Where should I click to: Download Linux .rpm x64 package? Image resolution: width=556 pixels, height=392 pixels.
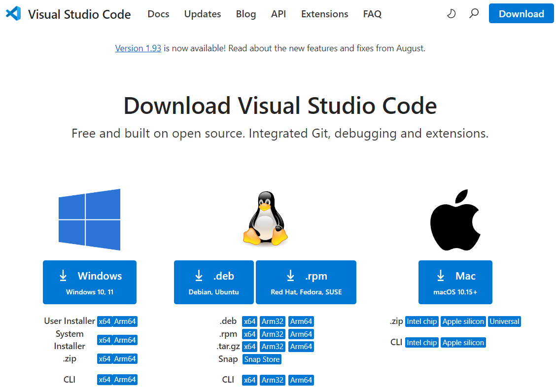pos(249,334)
